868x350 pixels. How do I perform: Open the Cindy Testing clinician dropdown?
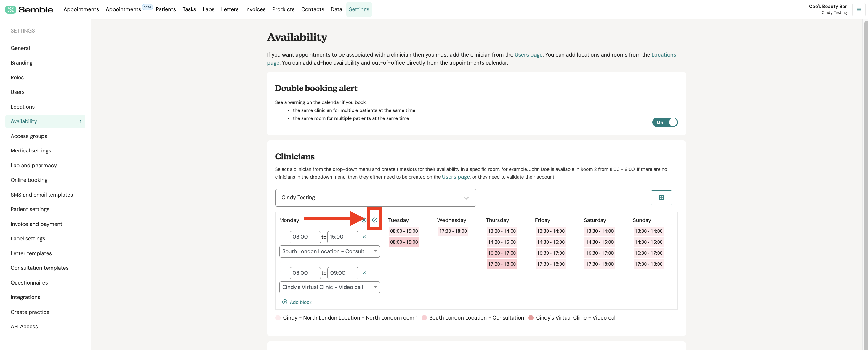pyautogui.click(x=375, y=198)
